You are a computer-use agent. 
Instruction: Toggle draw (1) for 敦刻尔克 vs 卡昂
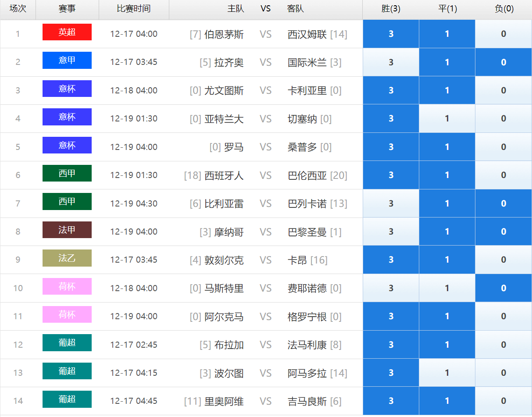447,260
